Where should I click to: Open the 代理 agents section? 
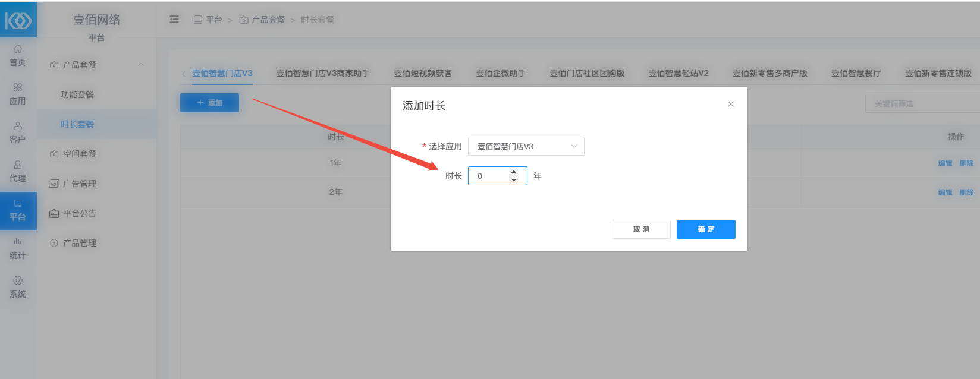[18, 172]
